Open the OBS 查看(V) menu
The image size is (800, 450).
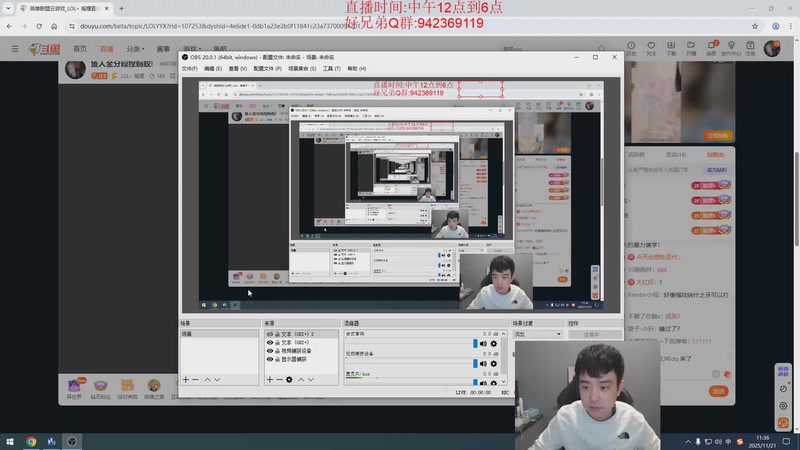(238, 68)
